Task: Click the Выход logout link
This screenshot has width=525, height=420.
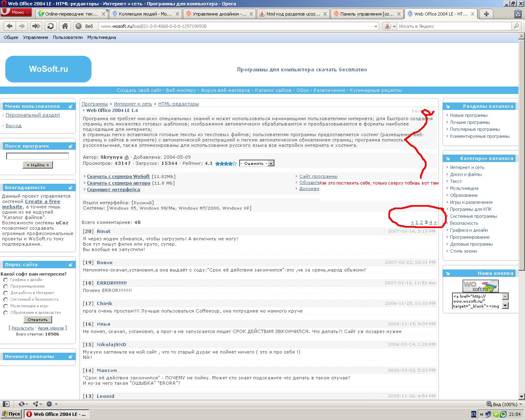Action: click(14, 126)
